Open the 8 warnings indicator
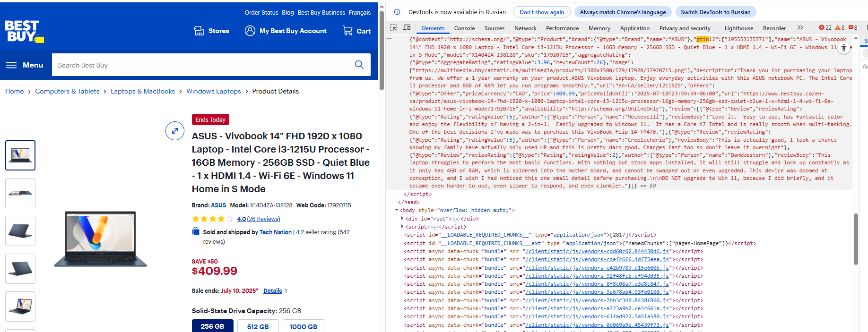 pyautogui.click(x=840, y=28)
